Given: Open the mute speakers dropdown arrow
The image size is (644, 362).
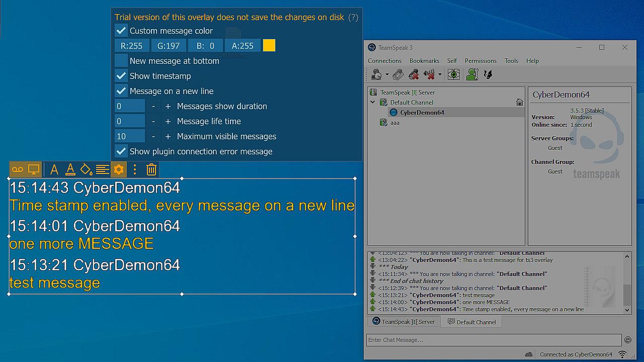Looking at the screenshot, I should [440, 75].
